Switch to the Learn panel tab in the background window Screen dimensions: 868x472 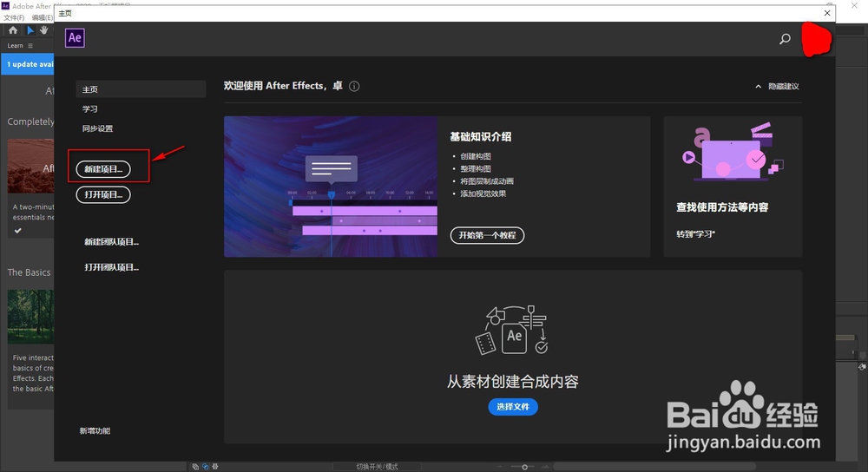tap(15, 46)
